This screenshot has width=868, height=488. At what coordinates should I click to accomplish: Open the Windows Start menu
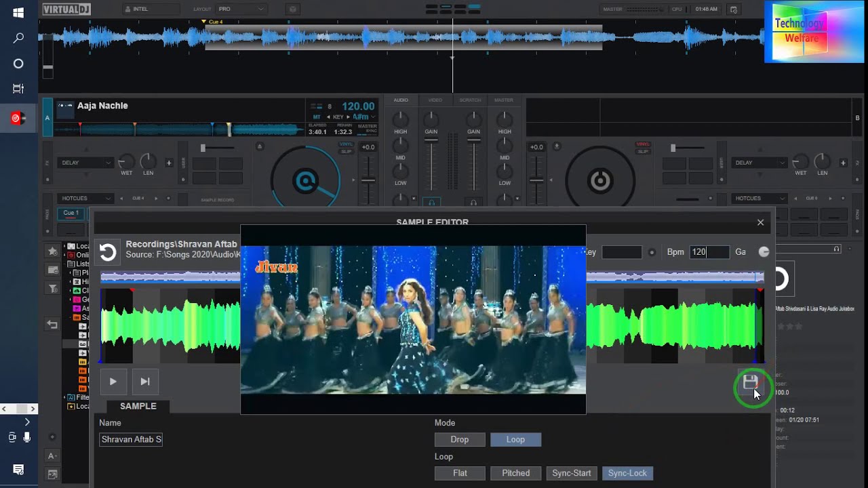[x=18, y=13]
